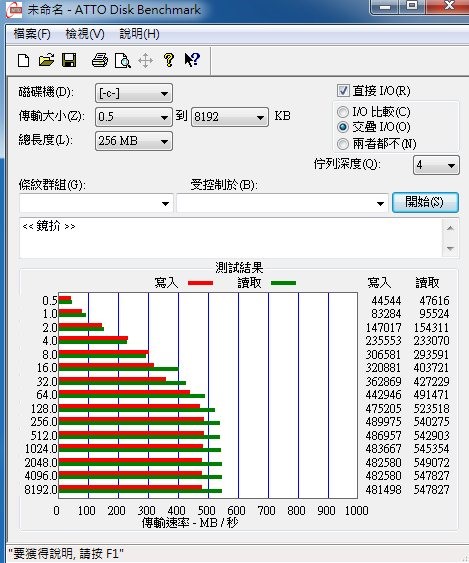Click the read value 491471
The width and height of the screenshot is (469, 563).
click(431, 395)
